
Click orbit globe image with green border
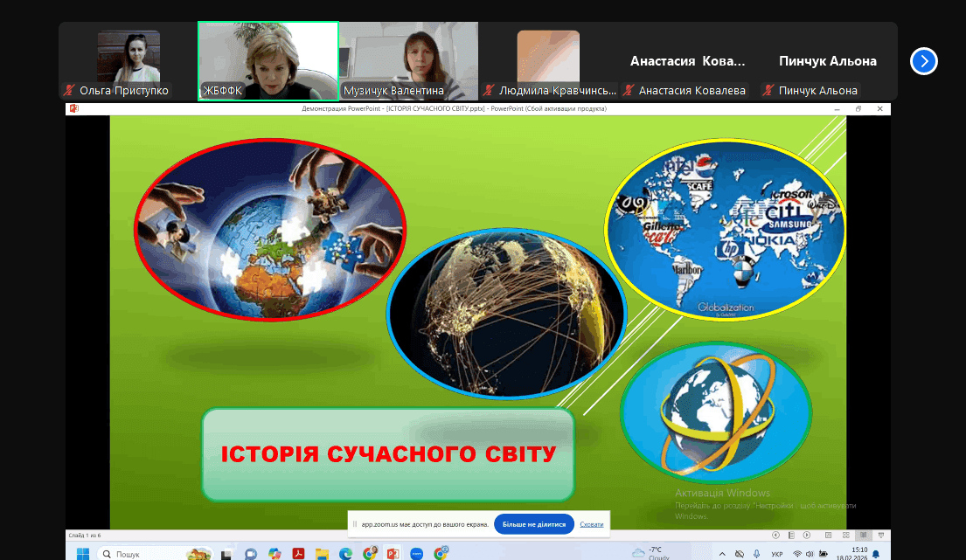[716, 411]
